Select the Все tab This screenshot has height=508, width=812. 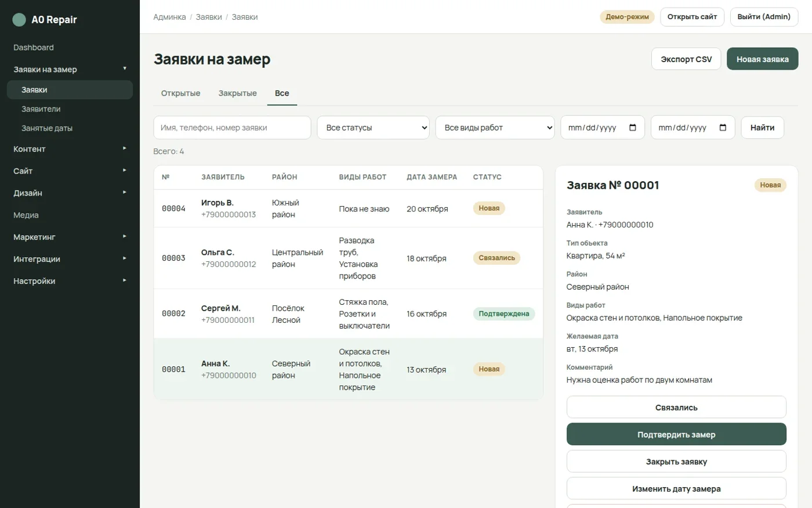point(282,93)
